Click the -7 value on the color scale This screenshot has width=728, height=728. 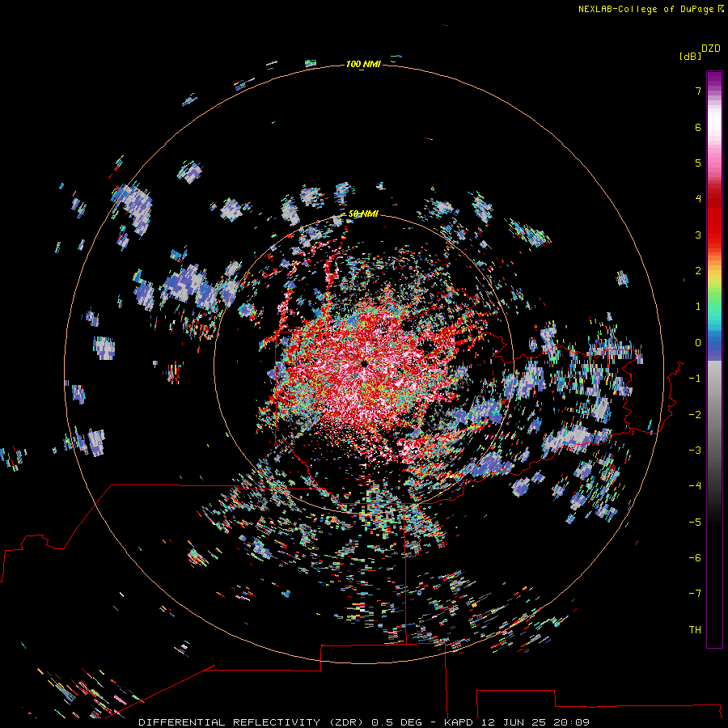coord(695,594)
